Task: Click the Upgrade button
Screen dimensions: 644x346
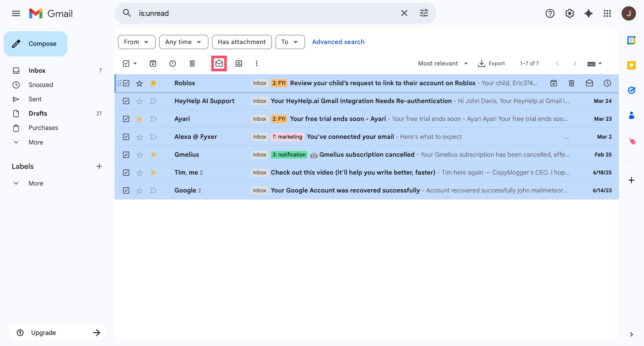Action: coord(57,332)
